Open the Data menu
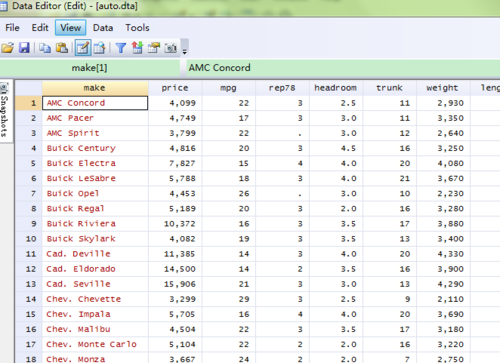This screenshot has height=363, width=500. coord(103,28)
